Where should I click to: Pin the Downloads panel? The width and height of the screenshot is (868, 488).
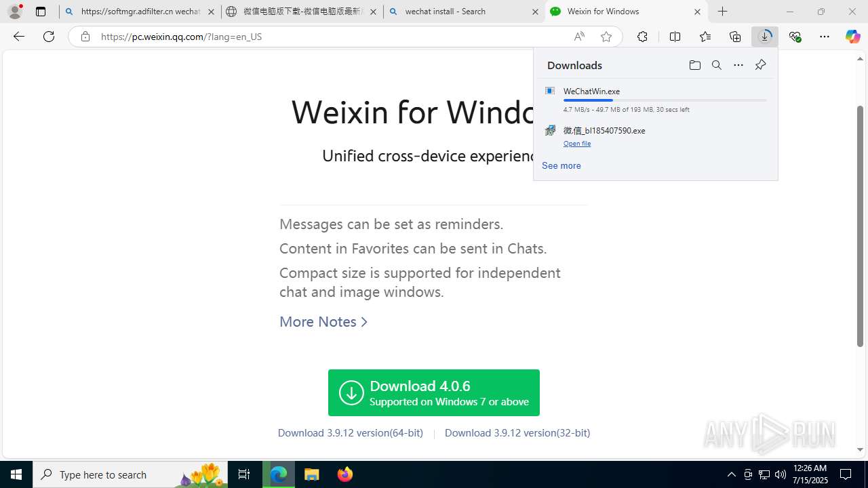760,65
